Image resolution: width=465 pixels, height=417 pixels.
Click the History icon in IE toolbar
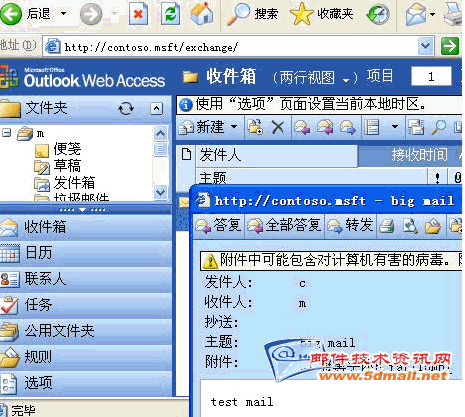[378, 14]
